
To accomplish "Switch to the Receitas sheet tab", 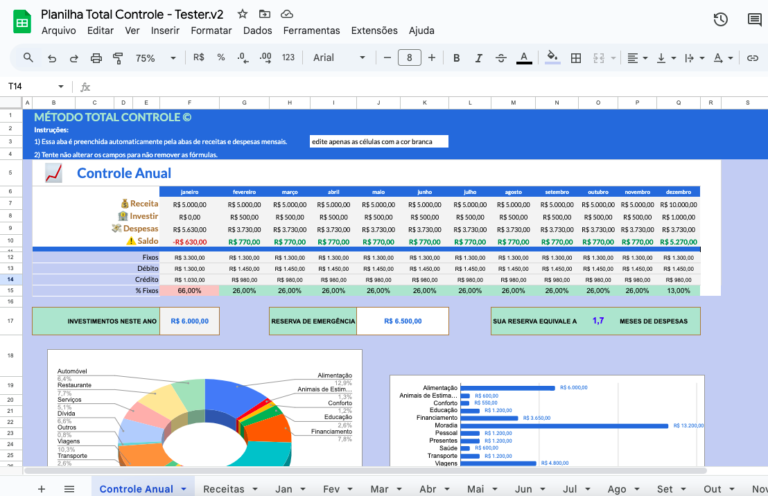I will (x=223, y=489).
